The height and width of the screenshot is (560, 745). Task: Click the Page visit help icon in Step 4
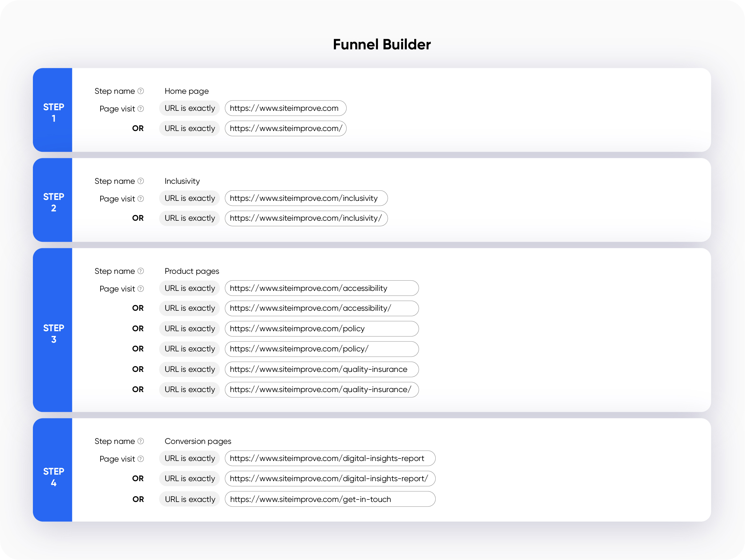[141, 458]
